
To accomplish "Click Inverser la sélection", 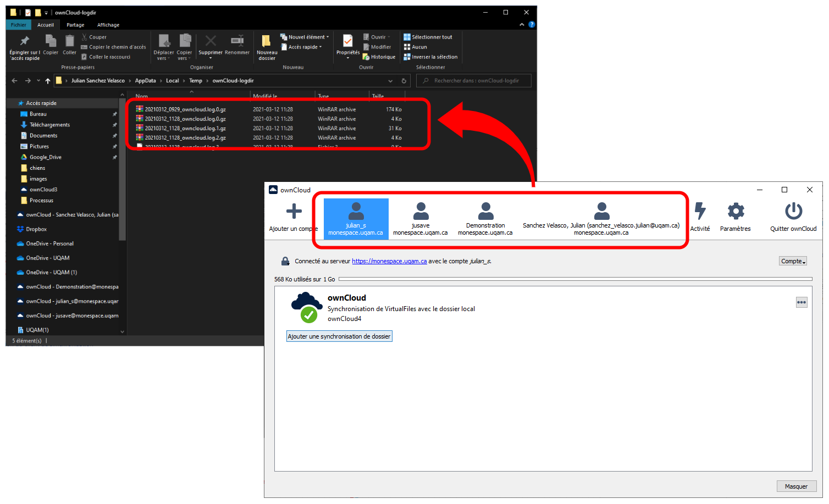I will pos(431,57).
